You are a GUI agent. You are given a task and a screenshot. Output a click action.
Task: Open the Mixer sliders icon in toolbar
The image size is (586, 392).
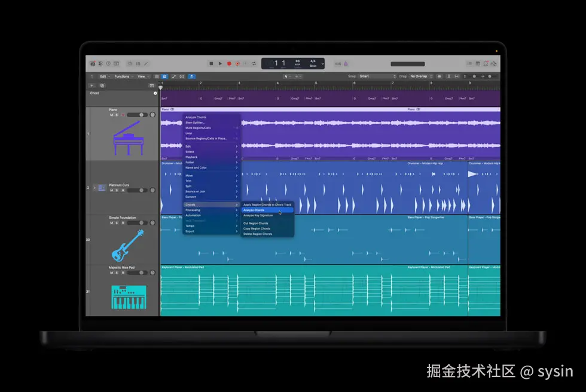pos(138,64)
